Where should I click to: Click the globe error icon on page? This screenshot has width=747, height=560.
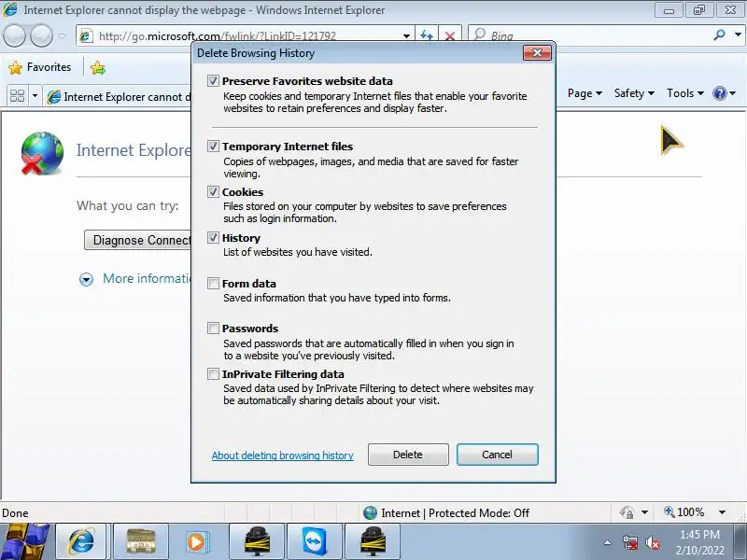(x=42, y=153)
